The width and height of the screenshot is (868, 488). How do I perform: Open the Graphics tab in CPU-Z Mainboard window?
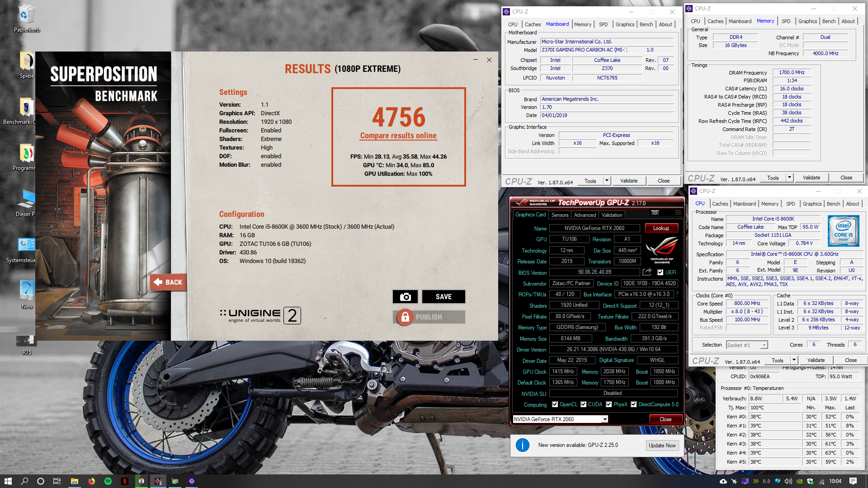pyautogui.click(x=625, y=24)
